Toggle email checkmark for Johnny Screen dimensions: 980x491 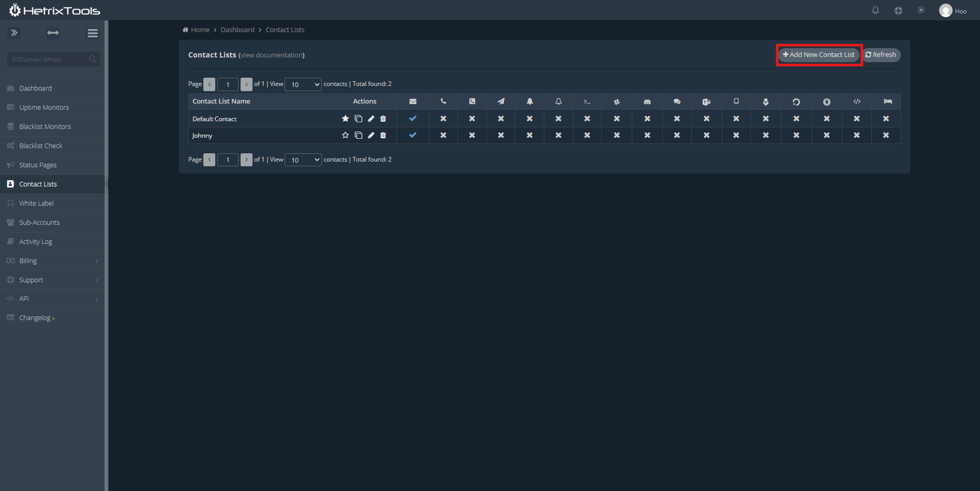tap(412, 135)
